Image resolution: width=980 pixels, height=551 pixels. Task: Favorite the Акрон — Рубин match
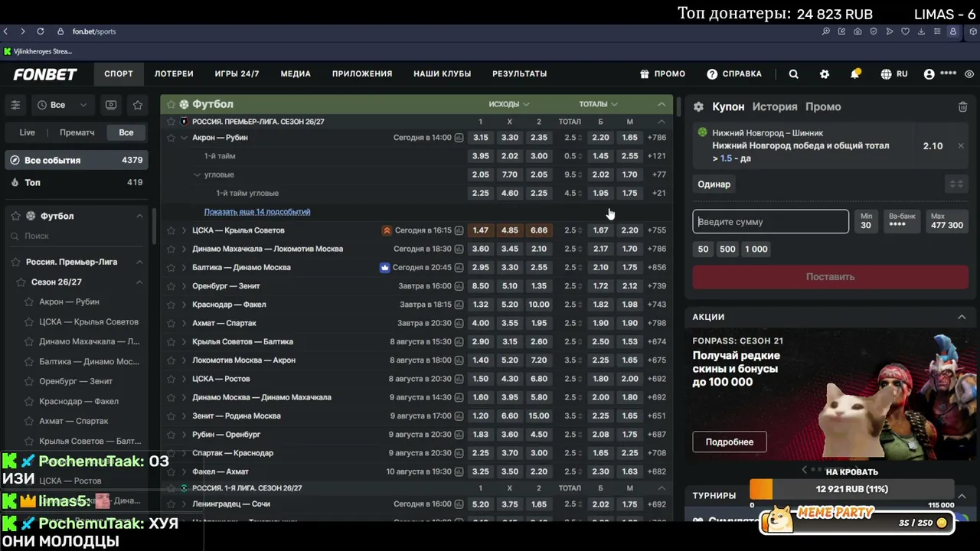point(171,138)
